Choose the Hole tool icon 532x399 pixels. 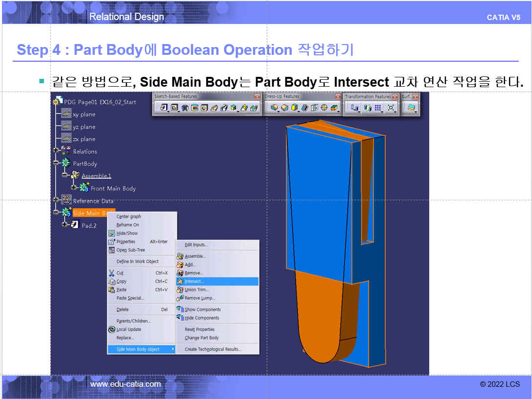204,108
